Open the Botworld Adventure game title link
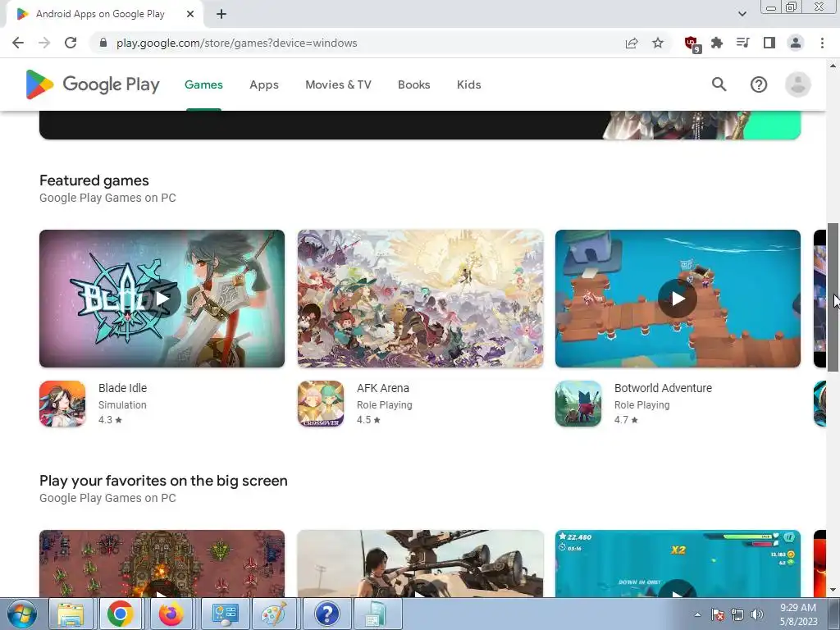 pyautogui.click(x=663, y=388)
